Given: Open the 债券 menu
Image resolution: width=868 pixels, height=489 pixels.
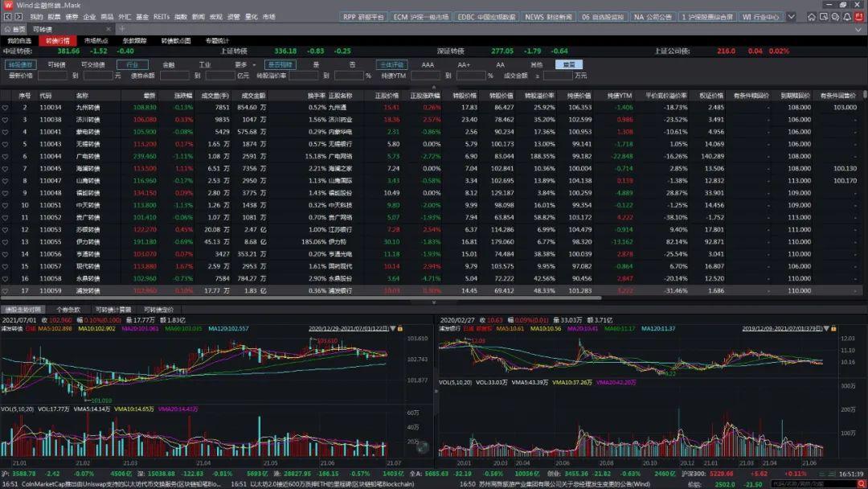Looking at the screenshot, I should pos(72,17).
